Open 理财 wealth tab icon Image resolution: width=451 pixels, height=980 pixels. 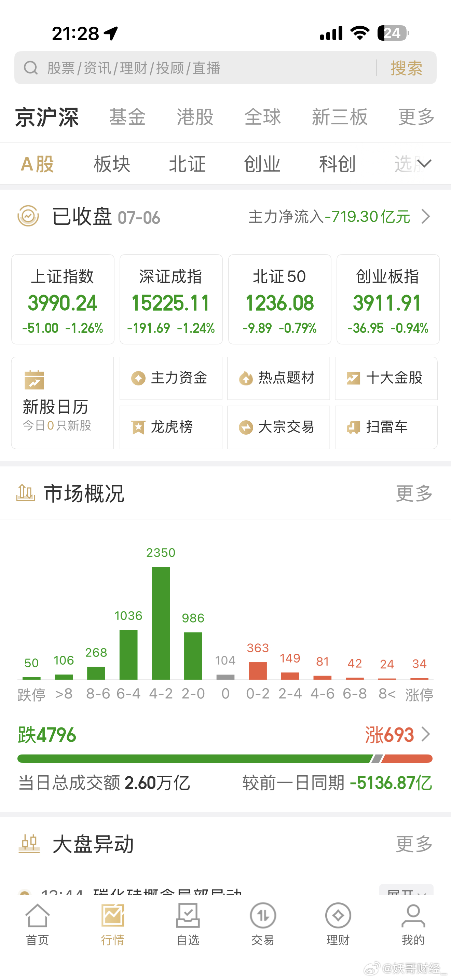click(x=338, y=915)
